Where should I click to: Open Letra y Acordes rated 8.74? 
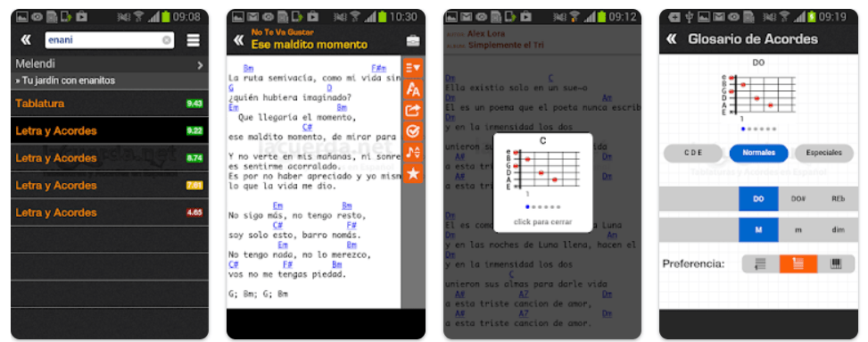coord(110,158)
